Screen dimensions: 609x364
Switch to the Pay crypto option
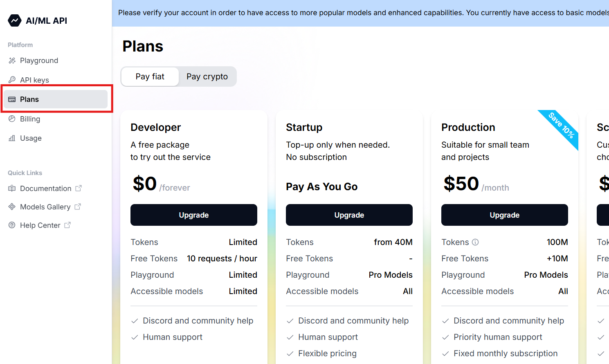(x=207, y=76)
